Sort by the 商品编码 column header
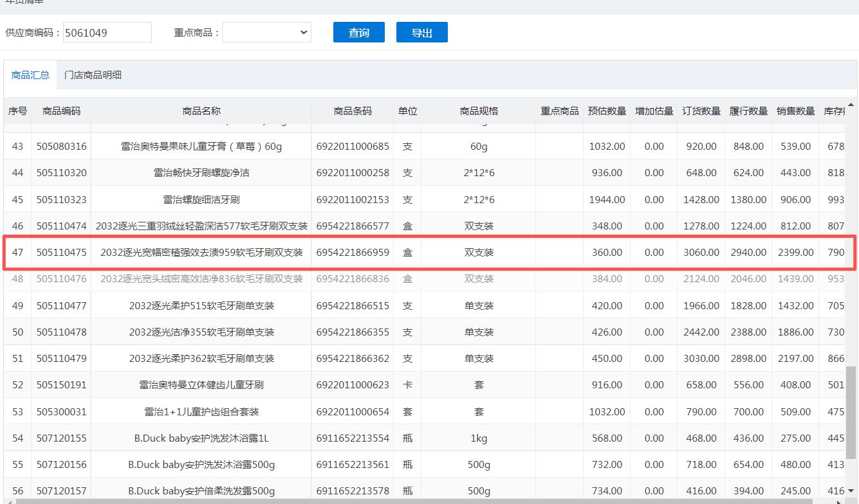Viewport: 859px width, 504px height. 61,111
